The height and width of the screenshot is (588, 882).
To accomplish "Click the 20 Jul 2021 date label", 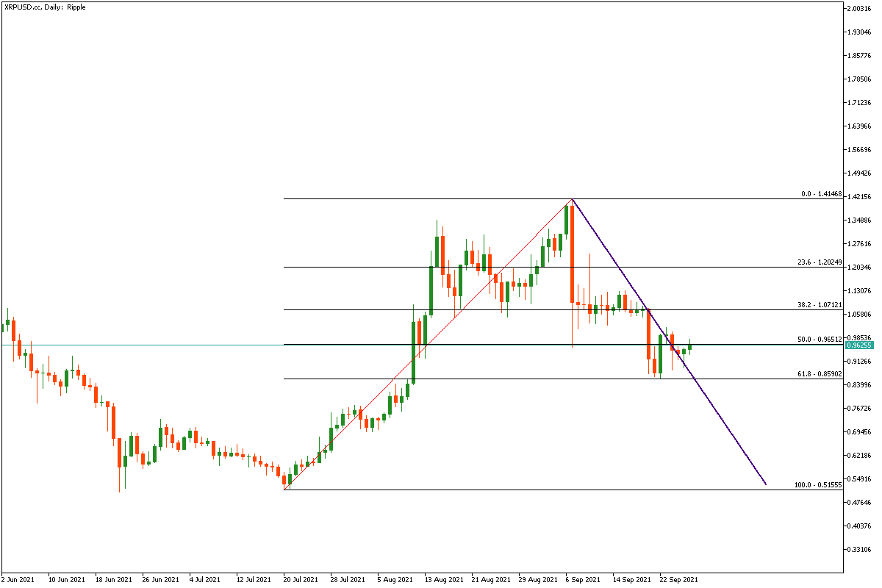I will tap(301, 579).
